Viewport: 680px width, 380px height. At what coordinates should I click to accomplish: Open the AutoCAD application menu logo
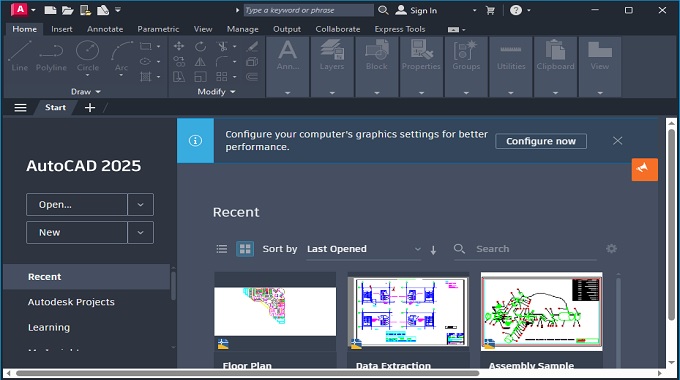click(20, 10)
